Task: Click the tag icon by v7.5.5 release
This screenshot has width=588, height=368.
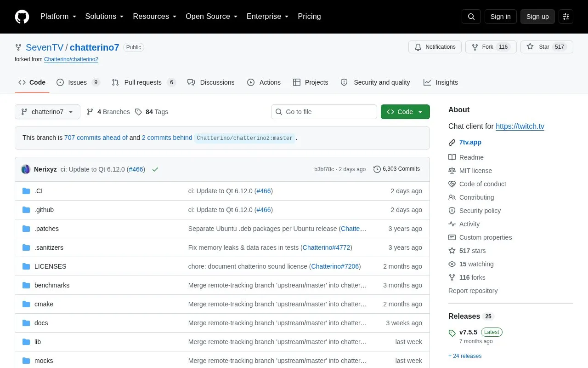Action: (452, 333)
